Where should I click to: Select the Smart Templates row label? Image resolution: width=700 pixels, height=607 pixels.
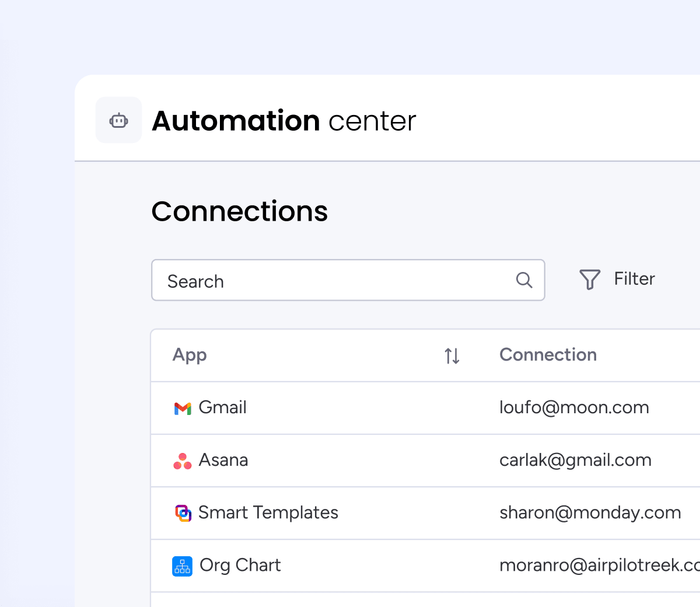(x=268, y=512)
